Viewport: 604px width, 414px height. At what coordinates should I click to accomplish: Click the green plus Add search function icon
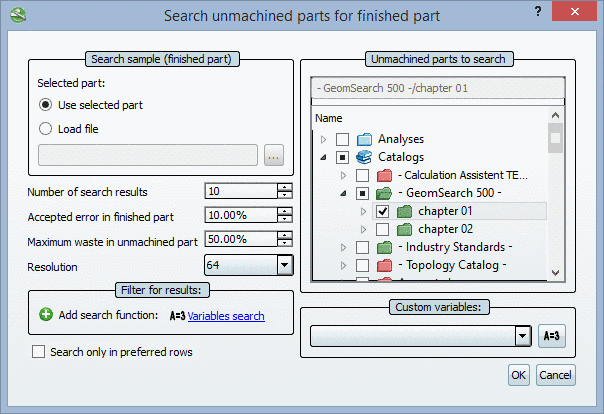[46, 315]
